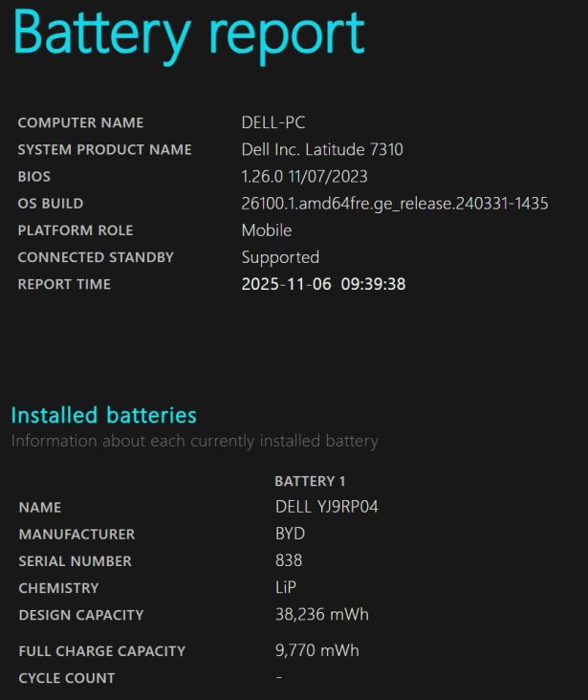The width and height of the screenshot is (588, 700).
Task: Click the OS build 26100.1 value
Action: tap(394, 203)
